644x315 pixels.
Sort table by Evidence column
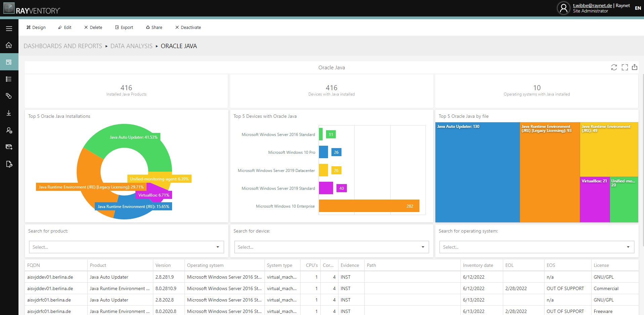[351, 265]
